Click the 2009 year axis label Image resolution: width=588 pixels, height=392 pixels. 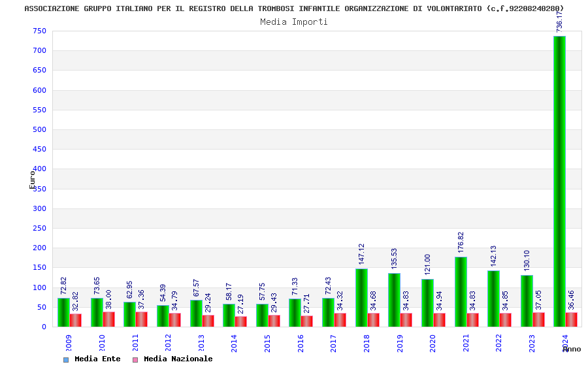69,343
